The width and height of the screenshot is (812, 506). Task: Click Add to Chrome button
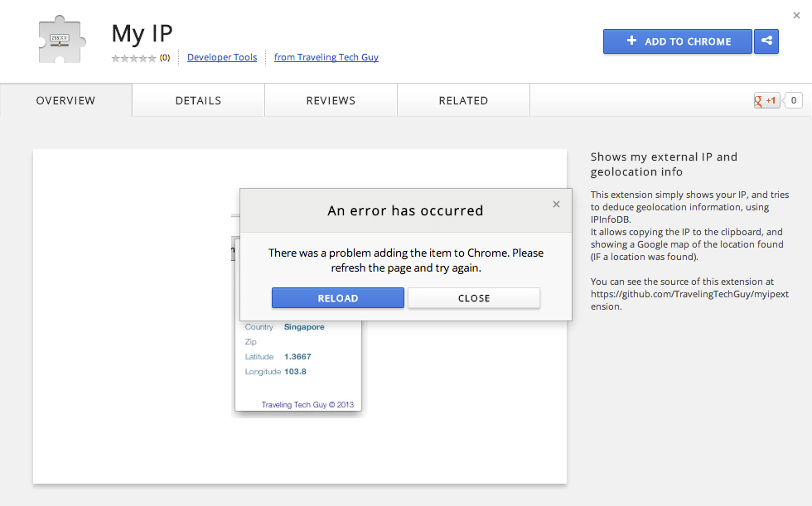(678, 41)
